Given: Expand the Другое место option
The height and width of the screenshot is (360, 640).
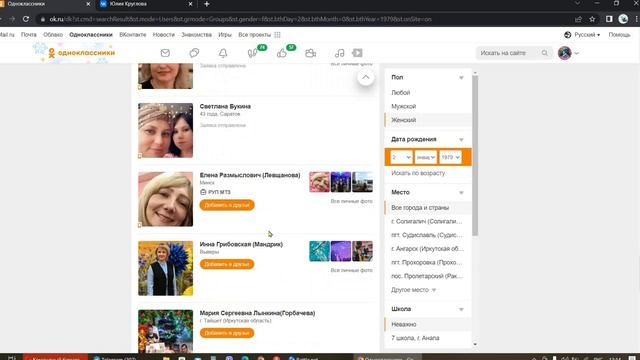Looking at the screenshot, I should 413,290.
